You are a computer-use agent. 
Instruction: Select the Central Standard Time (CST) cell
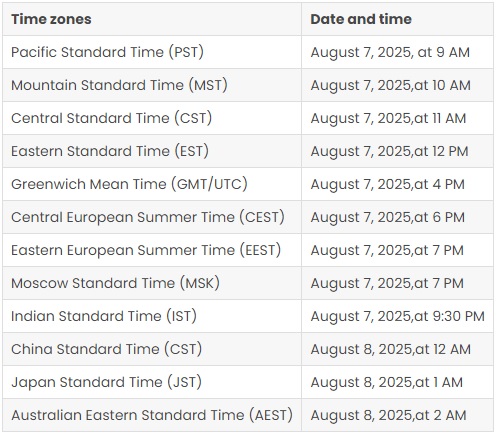152,118
